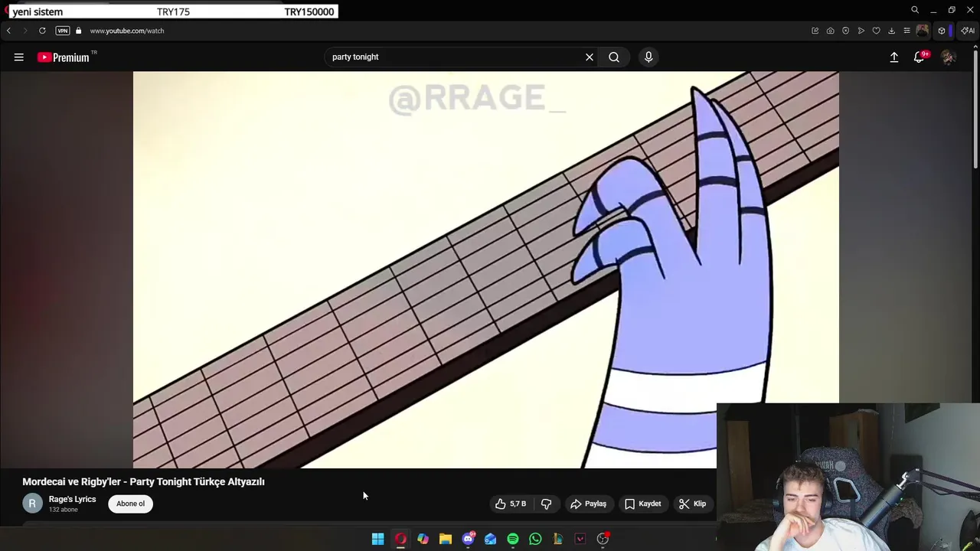
Task: Clear the 'party tonight' search text
Action: [590, 57]
